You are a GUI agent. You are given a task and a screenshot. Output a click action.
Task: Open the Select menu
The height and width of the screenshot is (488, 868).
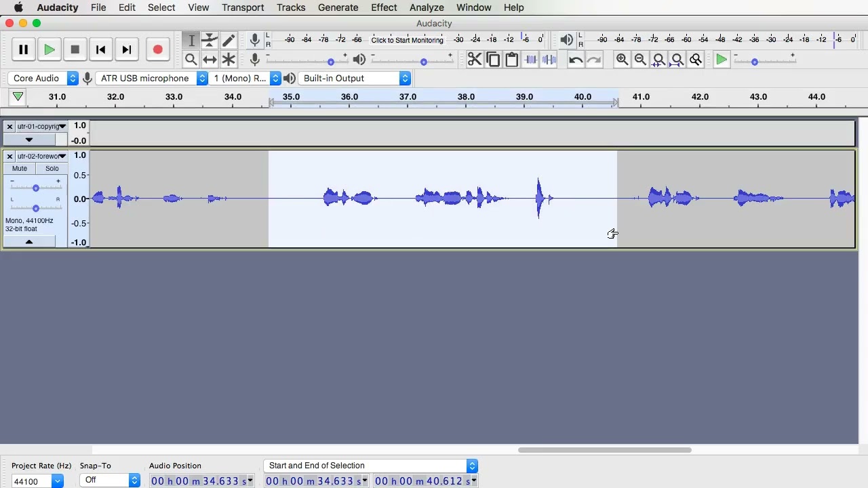(161, 7)
